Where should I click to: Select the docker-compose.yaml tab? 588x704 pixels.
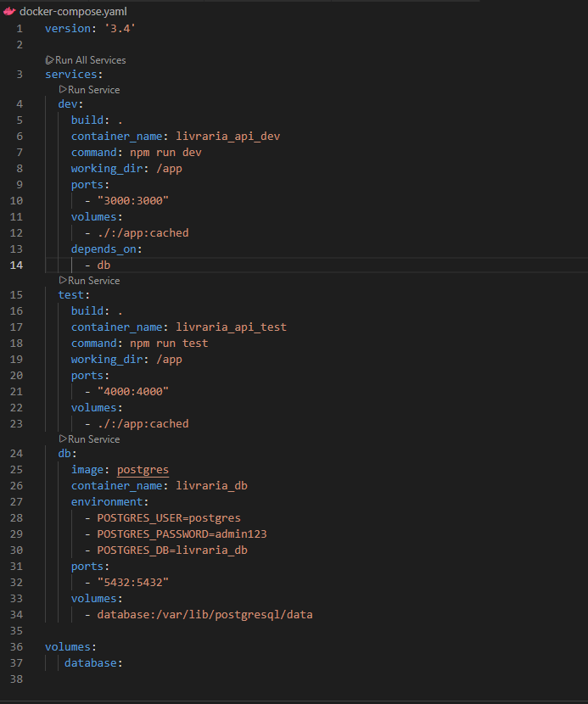[61, 12]
